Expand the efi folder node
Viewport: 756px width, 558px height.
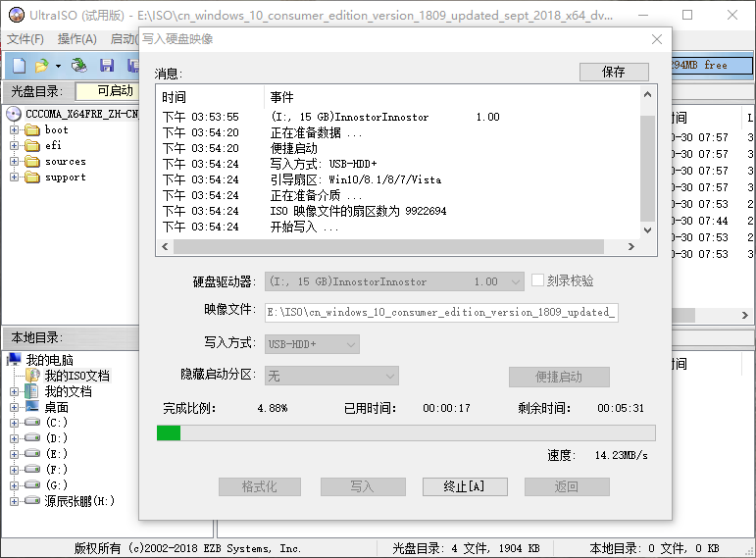click(14, 146)
